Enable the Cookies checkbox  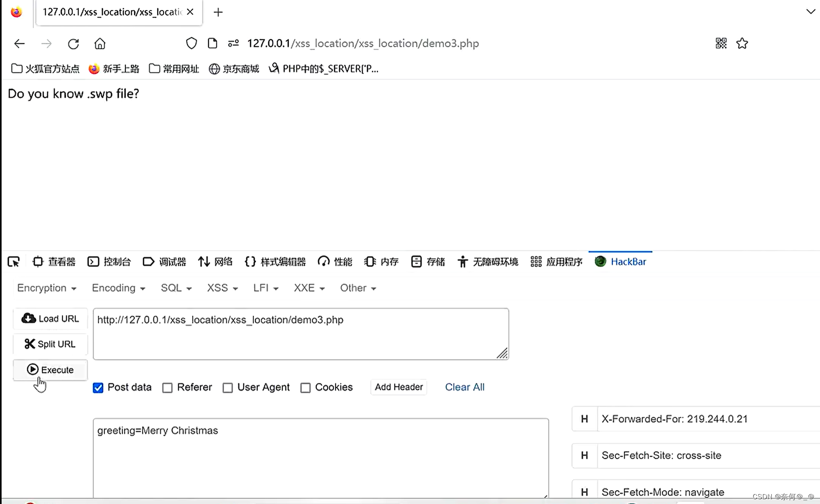click(306, 388)
